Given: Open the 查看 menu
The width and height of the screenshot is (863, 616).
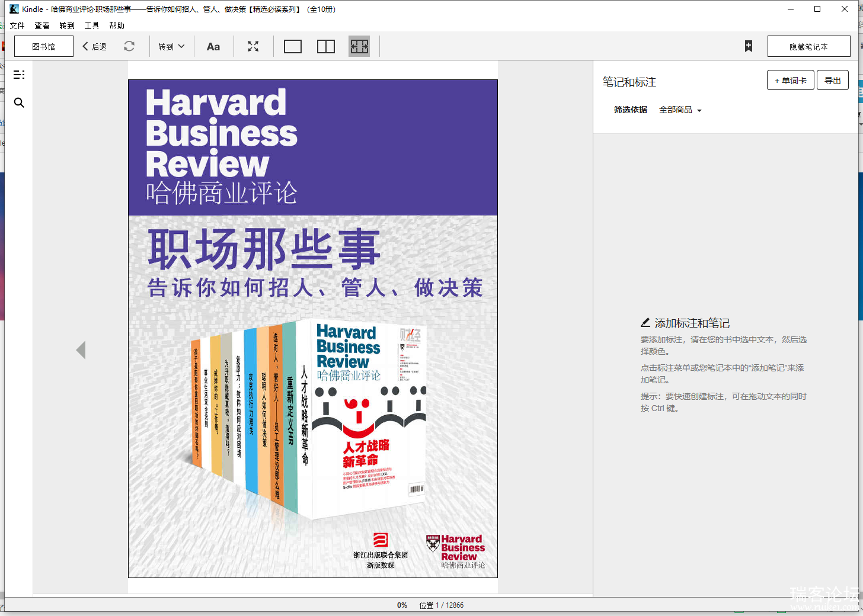Looking at the screenshot, I should pyautogui.click(x=42, y=25).
